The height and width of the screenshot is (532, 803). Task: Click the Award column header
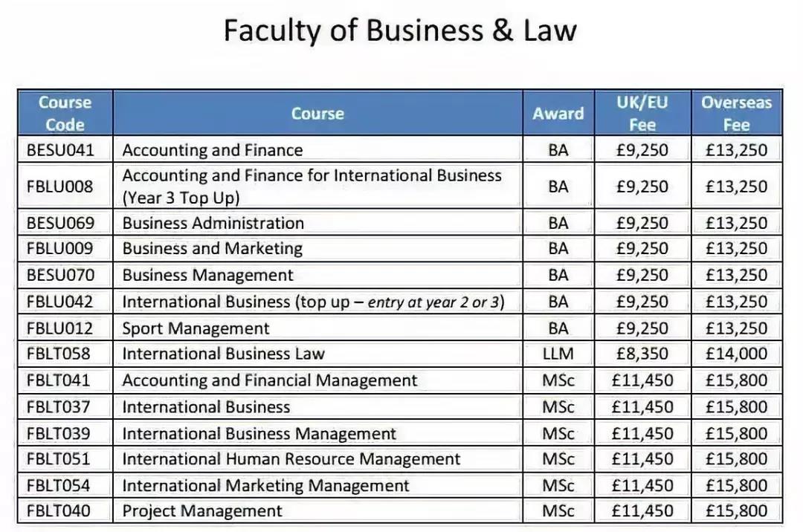pos(558,114)
